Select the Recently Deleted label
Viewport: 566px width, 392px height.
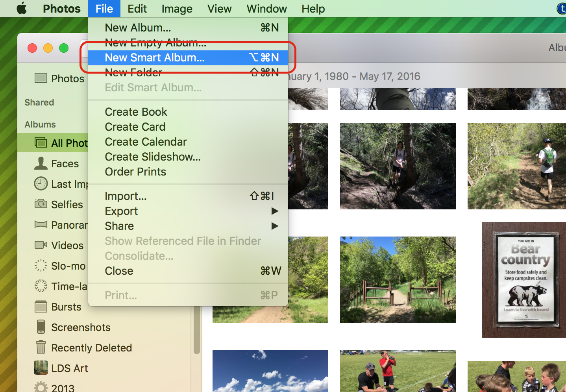(91, 348)
